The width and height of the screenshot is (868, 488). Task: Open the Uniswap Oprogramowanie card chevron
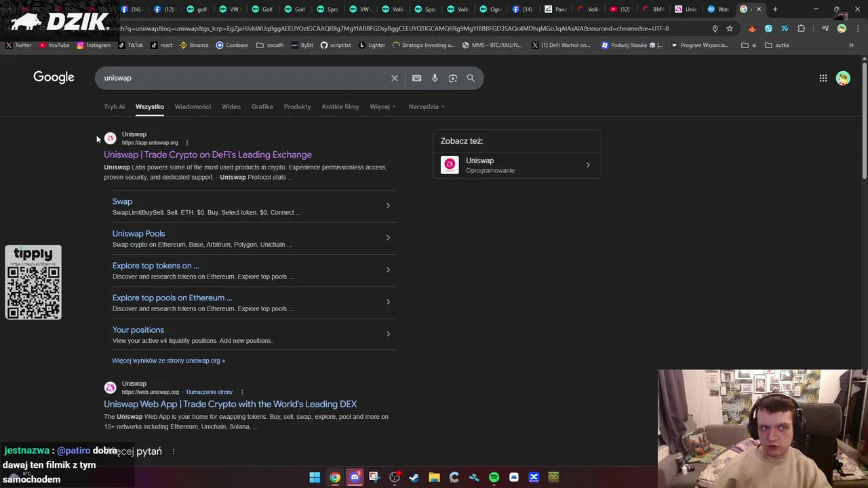point(588,165)
